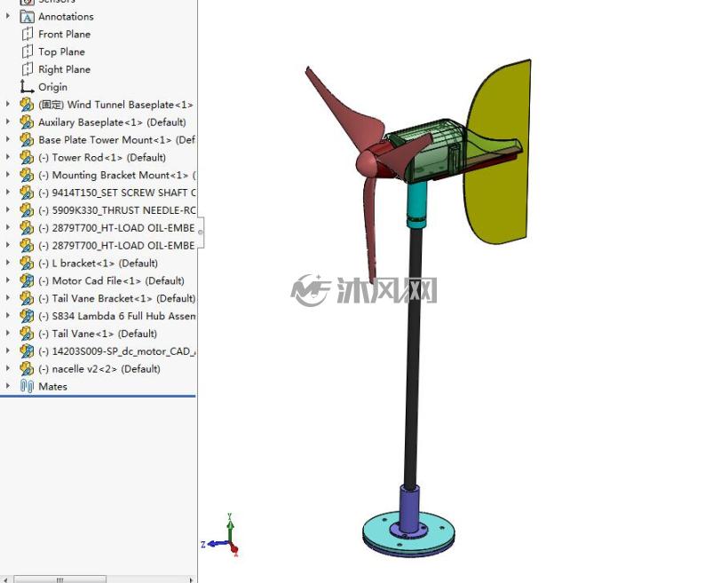Select the Front Plane icon
The width and height of the screenshot is (728, 583).
(28, 35)
